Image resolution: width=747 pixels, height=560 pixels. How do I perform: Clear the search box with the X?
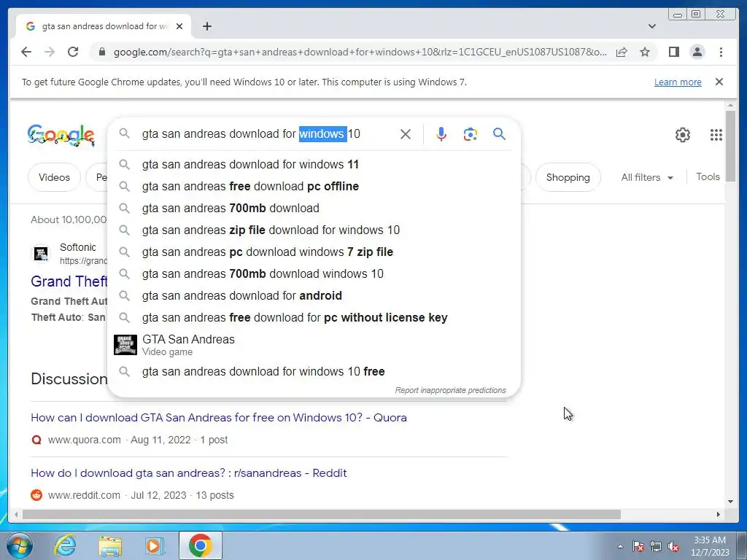pos(406,134)
